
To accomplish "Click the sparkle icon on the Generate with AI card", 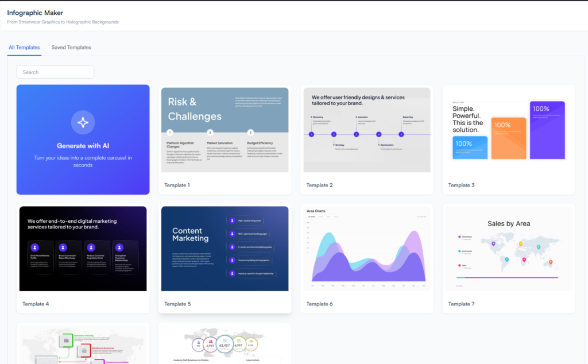I will [x=83, y=122].
